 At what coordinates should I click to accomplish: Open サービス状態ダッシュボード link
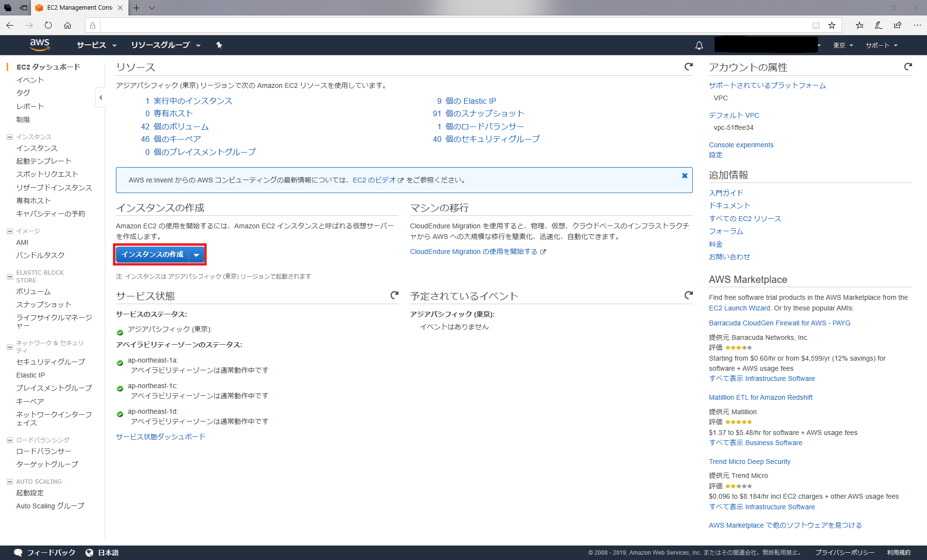161,436
